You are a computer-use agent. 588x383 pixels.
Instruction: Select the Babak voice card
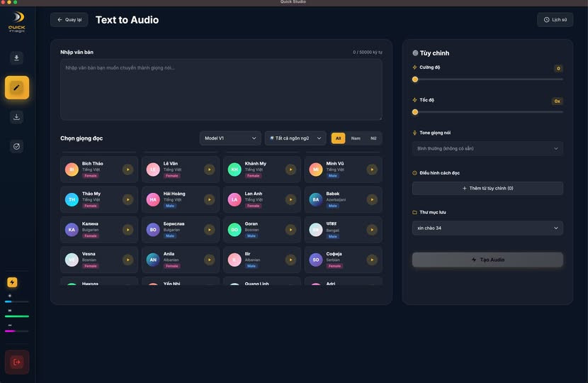tap(343, 200)
